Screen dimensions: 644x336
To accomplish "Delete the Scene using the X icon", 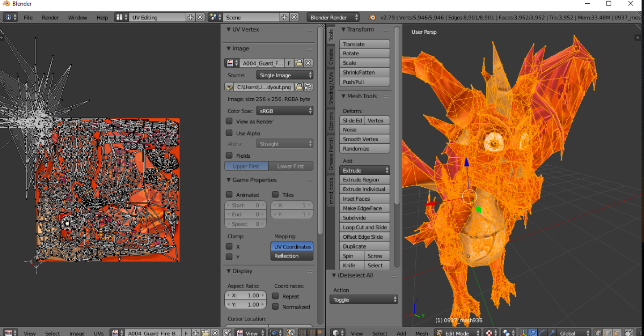I will click(x=294, y=17).
